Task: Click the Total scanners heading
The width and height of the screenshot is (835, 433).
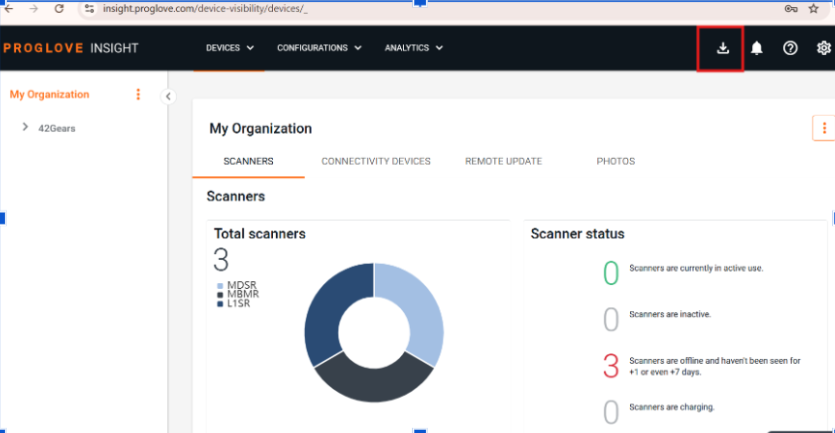Action: [260, 234]
